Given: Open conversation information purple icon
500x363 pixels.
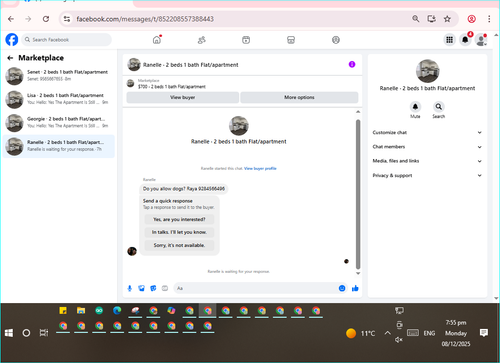Looking at the screenshot, I should 352,64.
